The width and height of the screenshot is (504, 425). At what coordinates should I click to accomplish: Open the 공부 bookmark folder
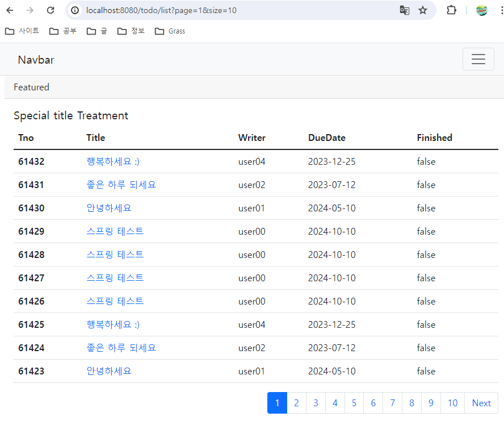point(63,31)
